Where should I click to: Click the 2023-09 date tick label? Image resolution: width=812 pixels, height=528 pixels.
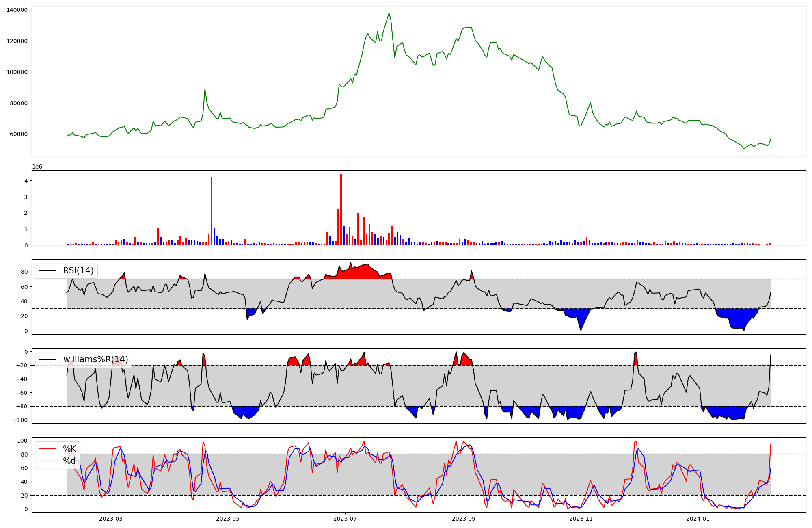click(464, 519)
